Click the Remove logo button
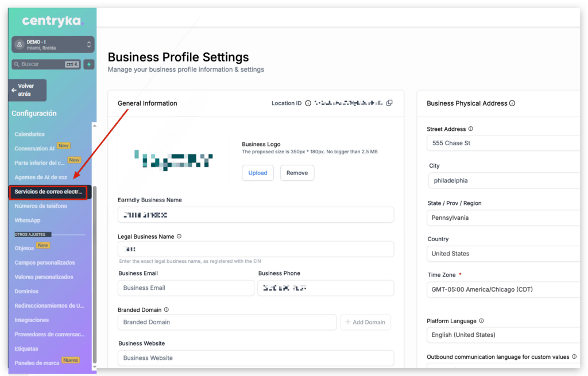Screen dimensions: 588x376 (x=297, y=173)
